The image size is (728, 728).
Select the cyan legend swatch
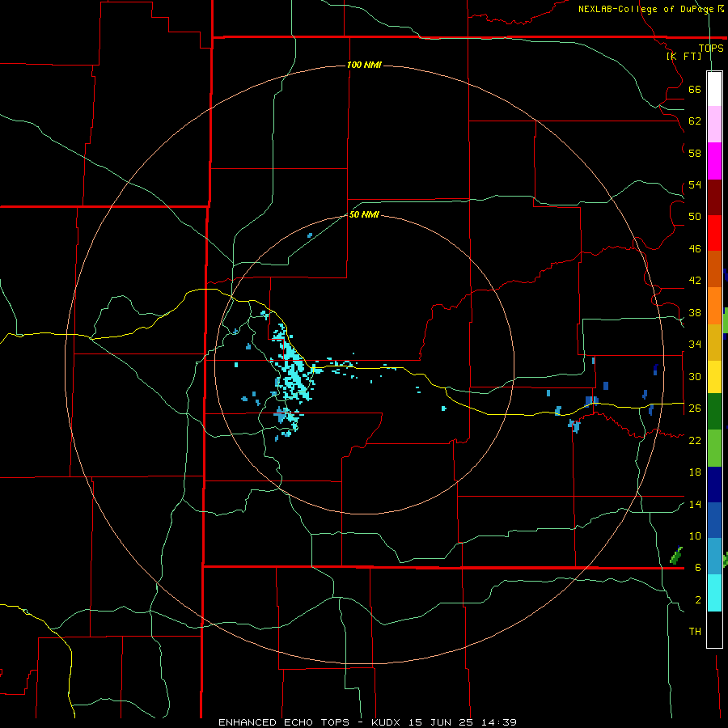(714, 593)
